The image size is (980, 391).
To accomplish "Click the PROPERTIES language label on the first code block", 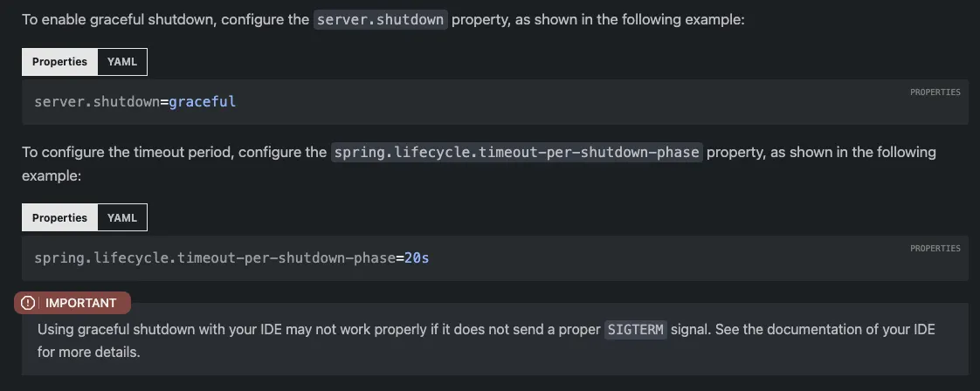I will (x=935, y=93).
